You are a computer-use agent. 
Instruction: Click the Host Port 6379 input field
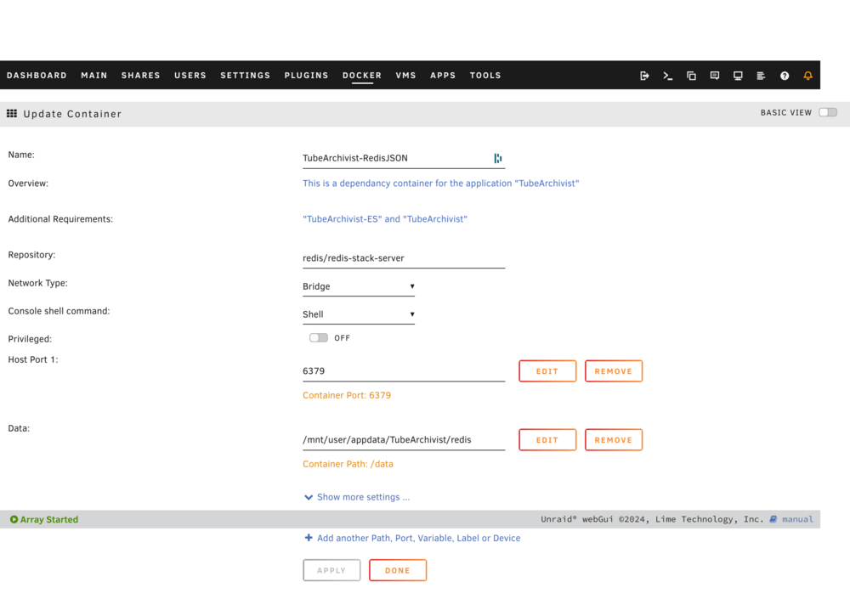[x=404, y=371]
